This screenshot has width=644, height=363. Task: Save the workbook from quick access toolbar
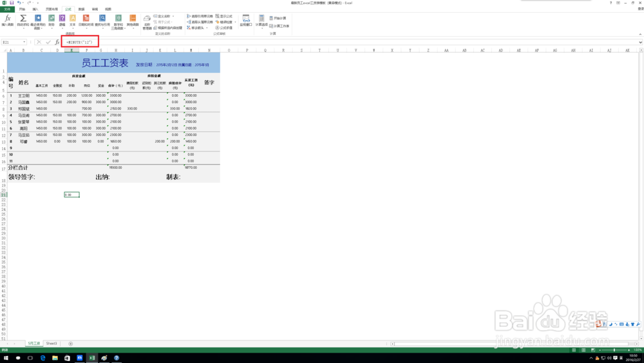[x=12, y=3]
